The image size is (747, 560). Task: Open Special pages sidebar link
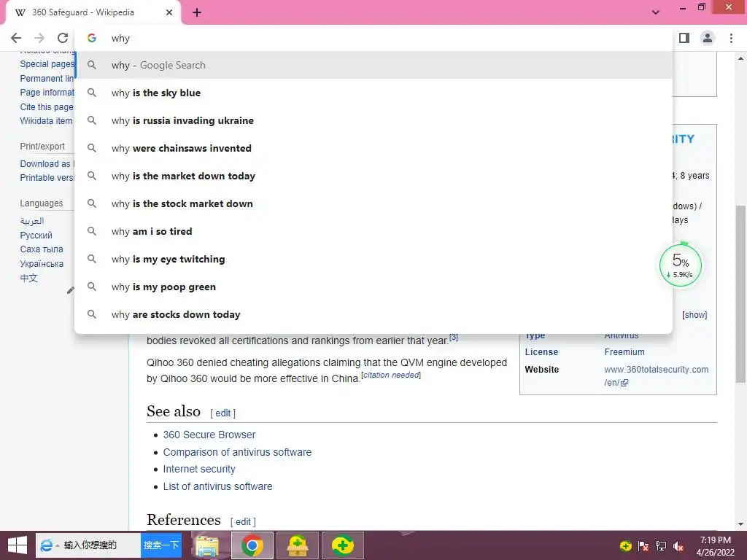click(x=47, y=64)
